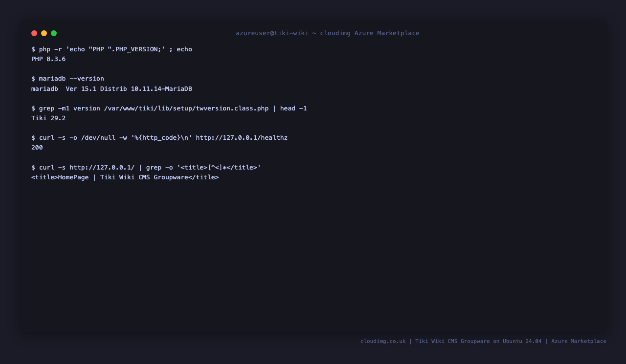
Task: Select the 'Tiki 29.2' output line
Action: pos(48,118)
